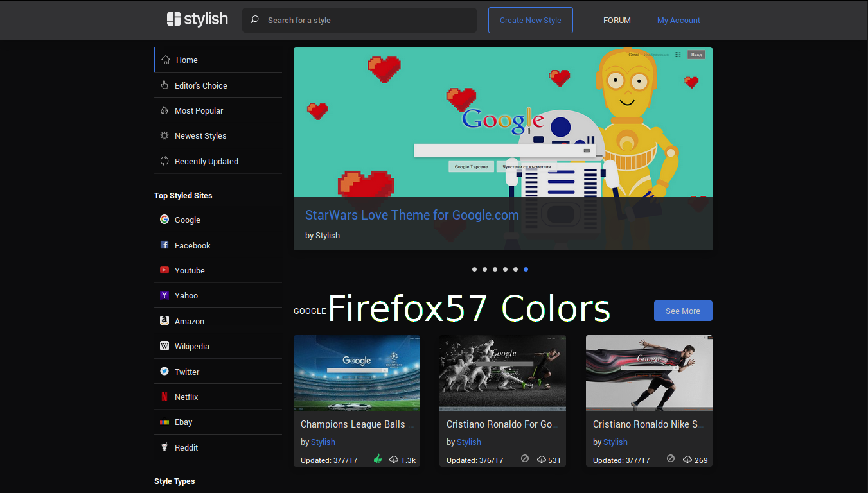Select the first carousel dot
The width and height of the screenshot is (868, 493).
(x=474, y=270)
